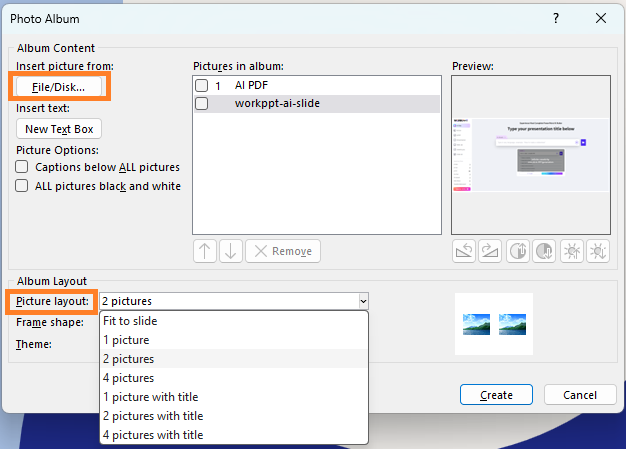Decrease picture brightness icon
This screenshot has height=449, width=626.
pos(598,251)
